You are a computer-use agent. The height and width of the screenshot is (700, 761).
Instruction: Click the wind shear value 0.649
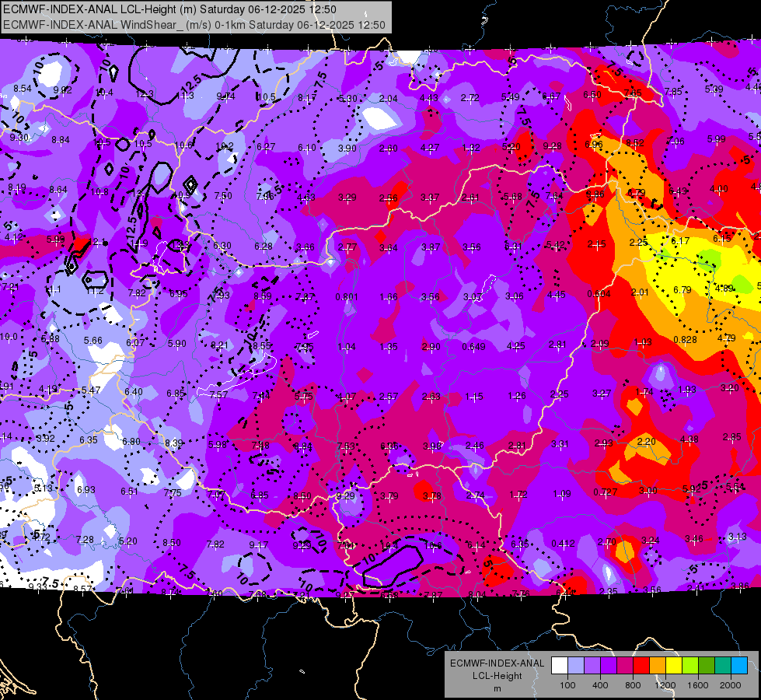click(473, 346)
